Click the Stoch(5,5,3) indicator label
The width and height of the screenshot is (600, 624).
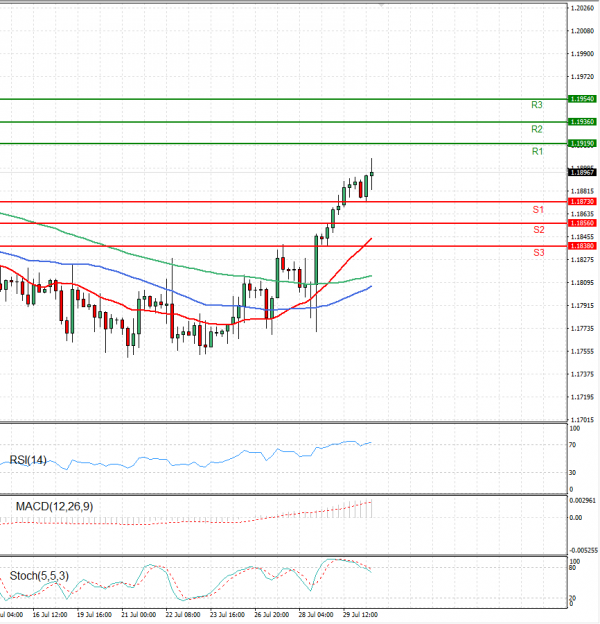pyautogui.click(x=38, y=576)
